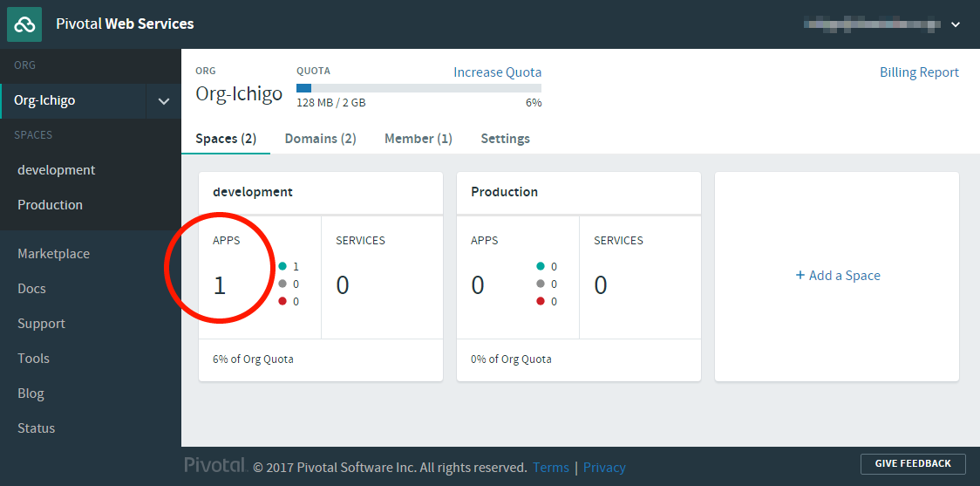The image size is (980, 486).
Task: Expand the Org-Ichigo org selector chevron
Action: click(164, 100)
